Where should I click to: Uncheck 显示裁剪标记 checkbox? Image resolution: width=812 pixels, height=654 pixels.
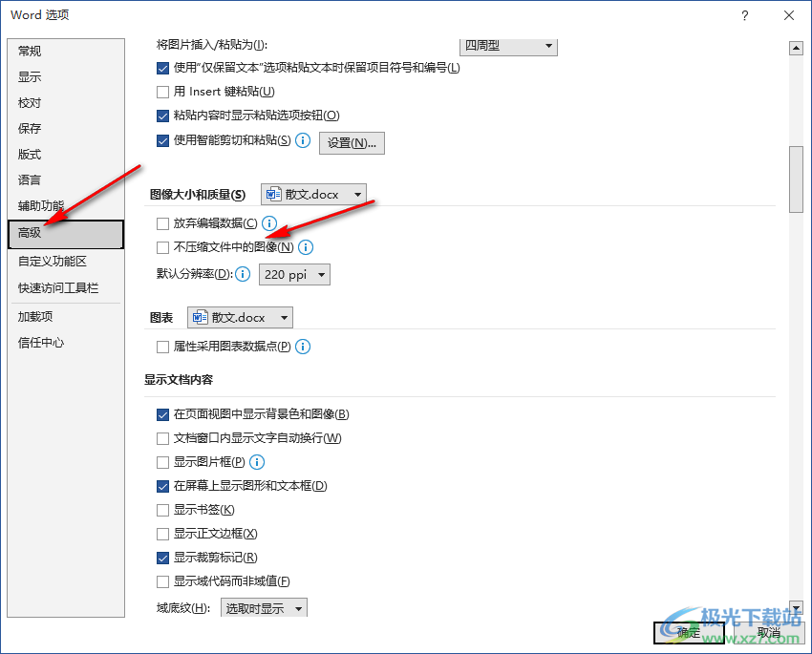pos(162,558)
